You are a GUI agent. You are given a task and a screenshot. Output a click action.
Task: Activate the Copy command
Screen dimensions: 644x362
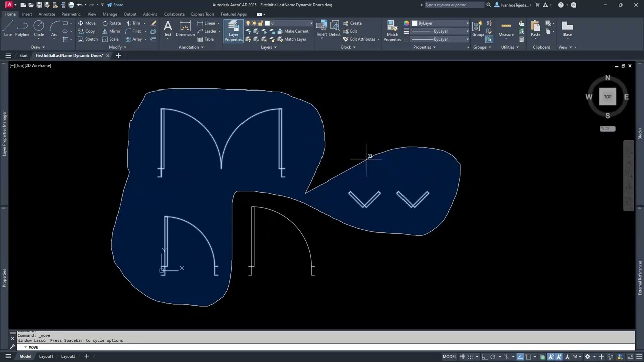87,31
